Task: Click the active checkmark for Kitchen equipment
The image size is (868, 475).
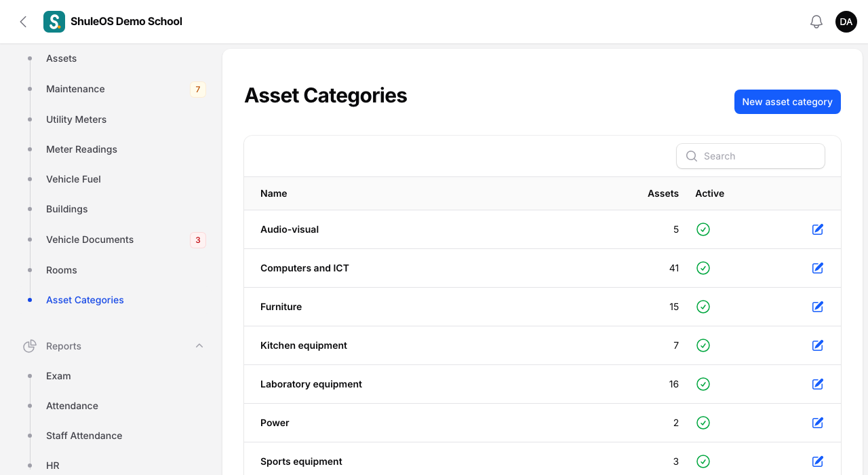Action: [x=703, y=345]
